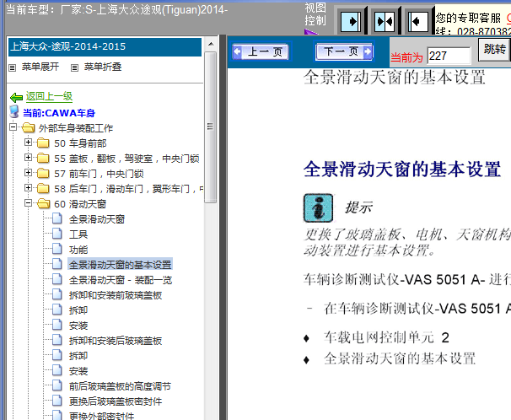
Task: Open 拆卸和安装后玻璃盖板 page
Action: 116,341
